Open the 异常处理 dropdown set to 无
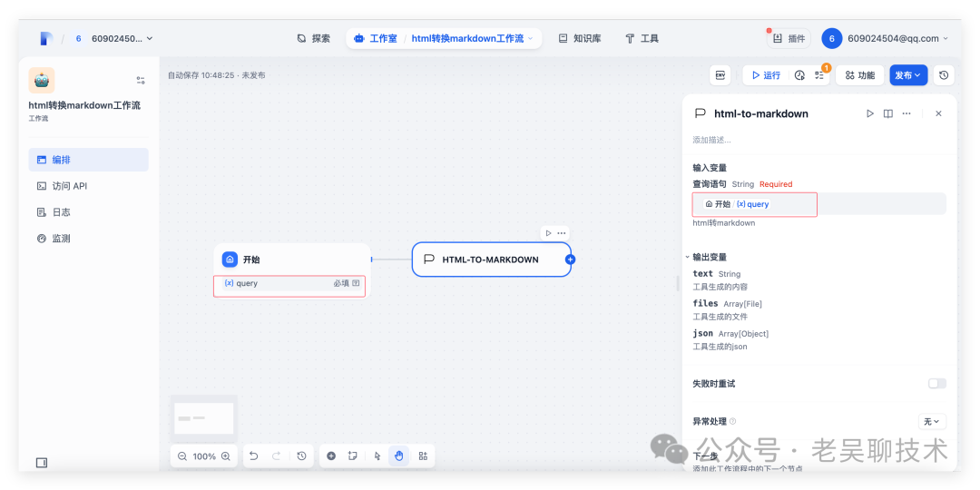This screenshot has height=490, width=980. tap(932, 422)
